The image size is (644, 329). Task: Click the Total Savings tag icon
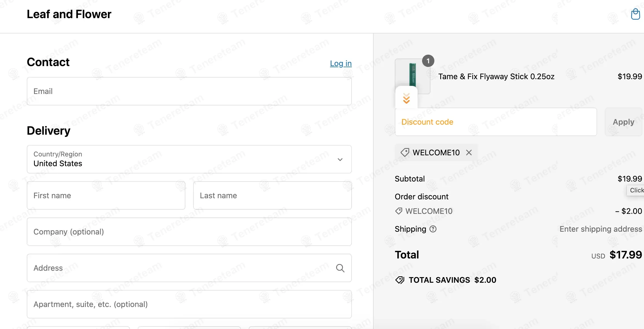point(400,280)
